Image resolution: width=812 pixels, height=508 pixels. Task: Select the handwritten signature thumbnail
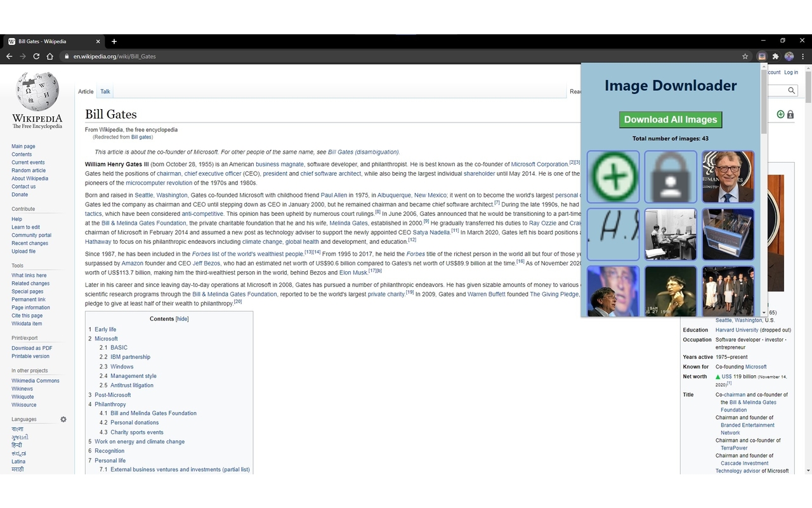[613, 234]
